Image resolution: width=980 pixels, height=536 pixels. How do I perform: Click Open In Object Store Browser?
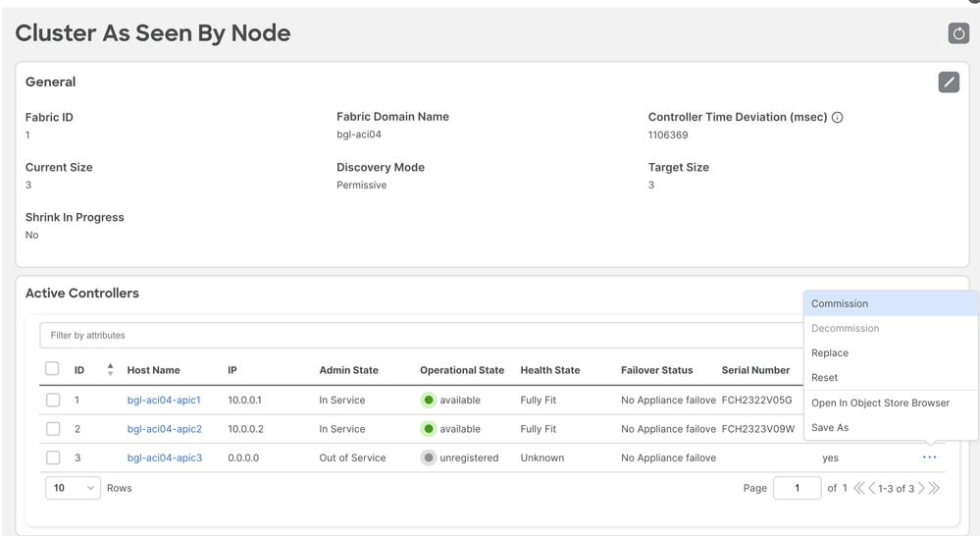click(880, 402)
